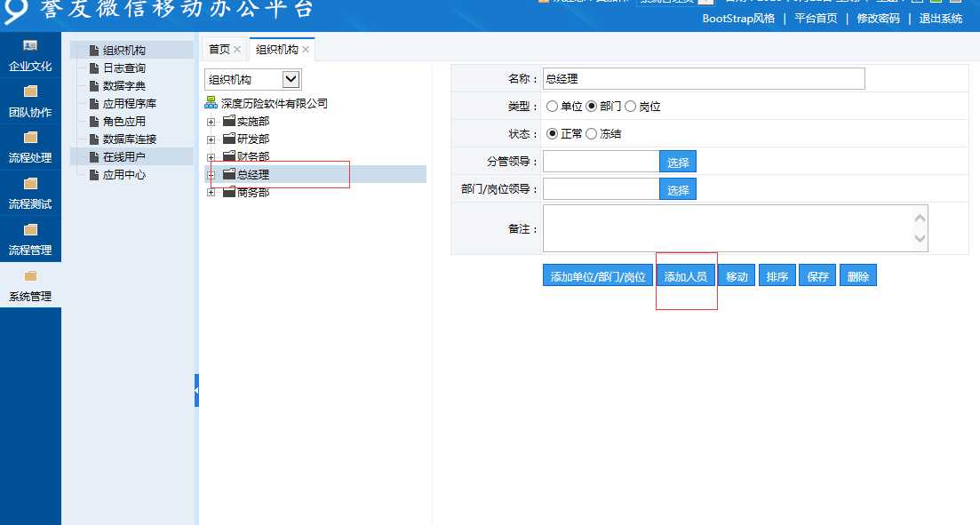Expand the 实施部 tree node
This screenshot has width=980, height=525.
(211, 122)
